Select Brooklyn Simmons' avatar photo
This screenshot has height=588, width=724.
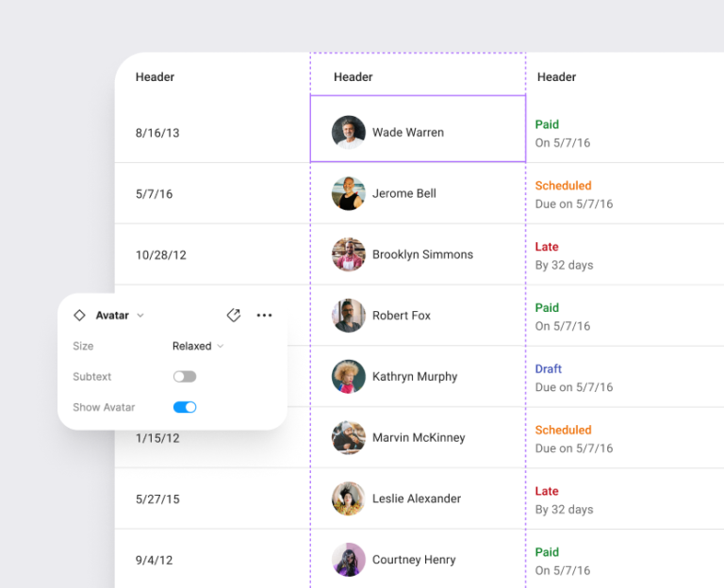[349, 254]
